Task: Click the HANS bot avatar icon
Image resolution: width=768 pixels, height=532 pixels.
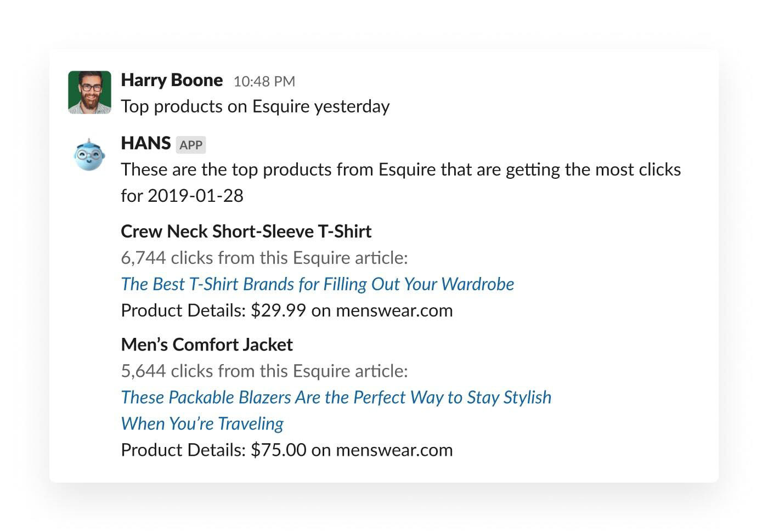Action: coord(89,155)
